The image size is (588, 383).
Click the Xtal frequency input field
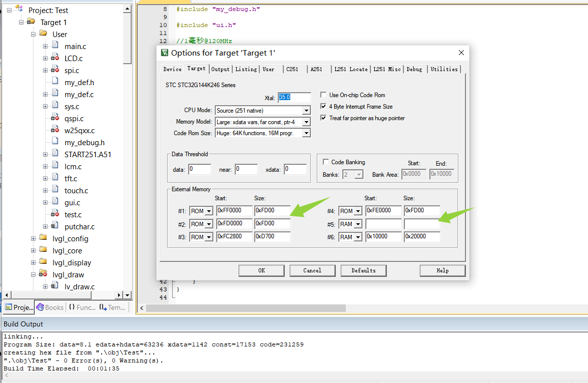click(x=294, y=98)
